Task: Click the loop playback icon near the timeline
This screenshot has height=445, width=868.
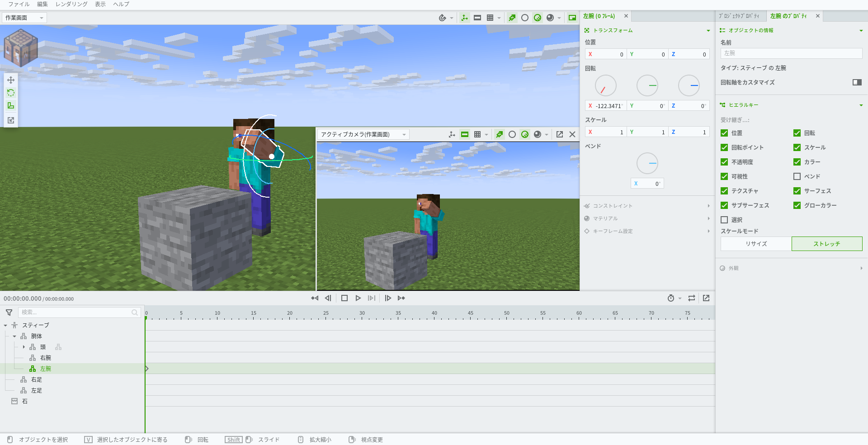Action: [x=691, y=298]
